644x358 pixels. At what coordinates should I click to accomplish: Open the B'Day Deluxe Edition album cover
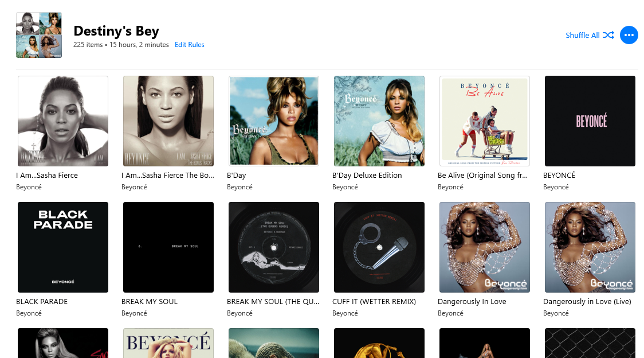(379, 121)
